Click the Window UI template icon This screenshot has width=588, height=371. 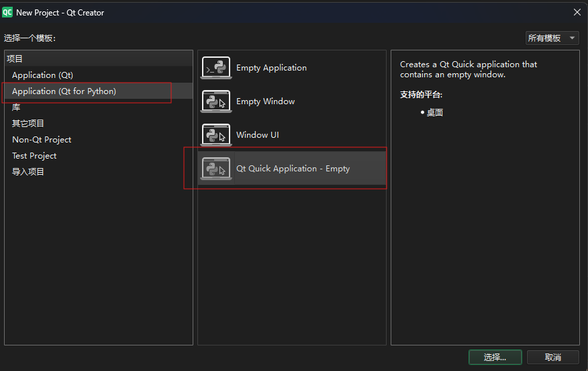(216, 135)
